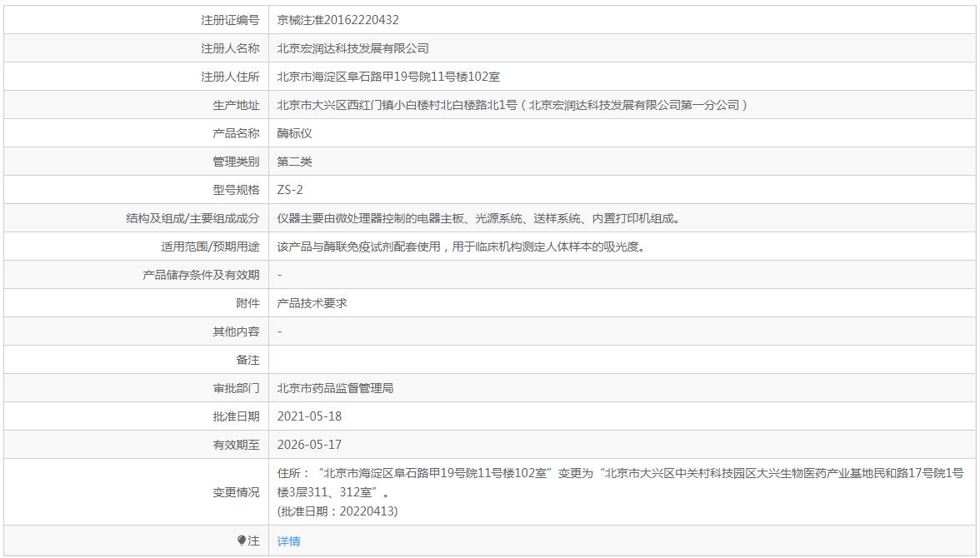Click the 其他内容 label
The width and height of the screenshot is (980, 558).
pos(236,331)
